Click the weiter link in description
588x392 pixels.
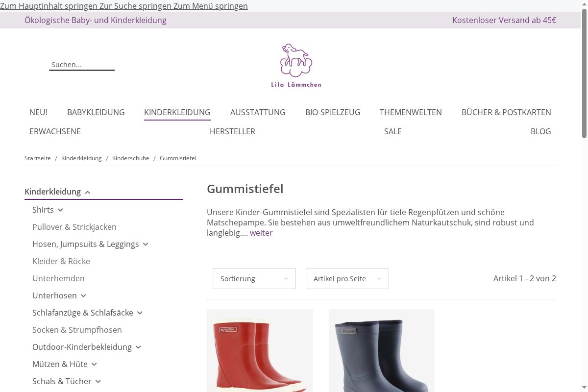[x=261, y=233]
